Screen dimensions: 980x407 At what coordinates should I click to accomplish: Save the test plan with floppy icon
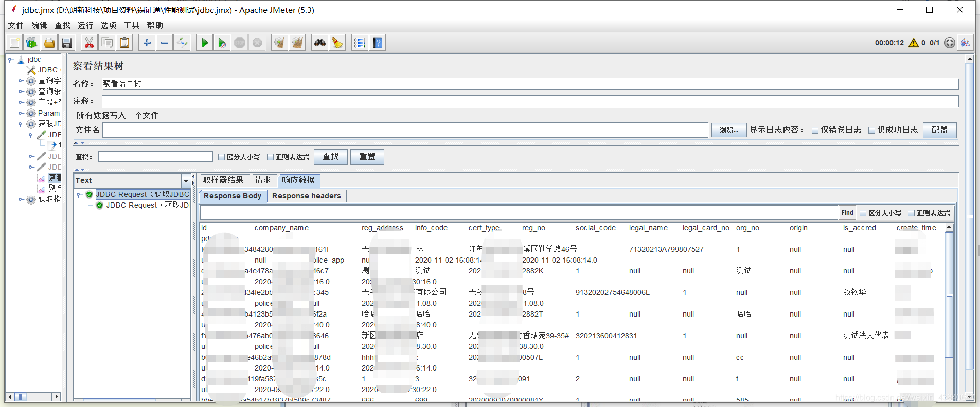(x=67, y=43)
